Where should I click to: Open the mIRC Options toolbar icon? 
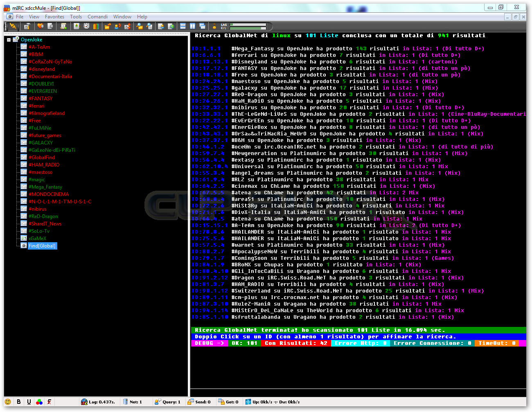point(27,26)
